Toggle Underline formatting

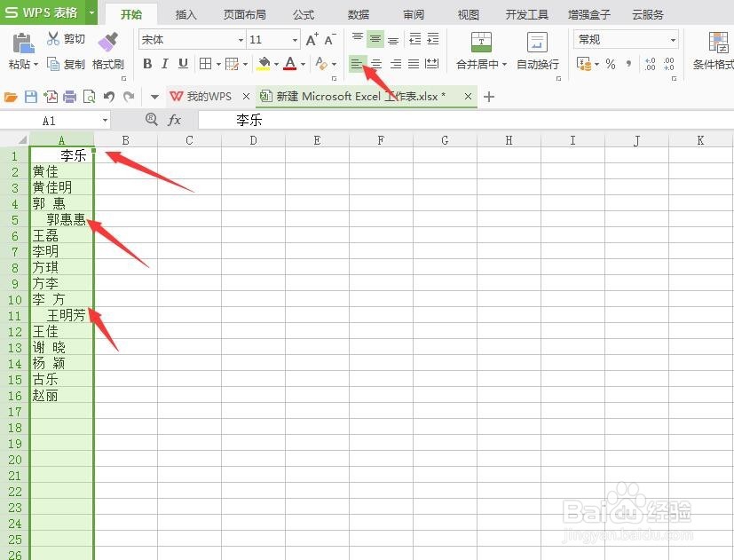pos(183,64)
